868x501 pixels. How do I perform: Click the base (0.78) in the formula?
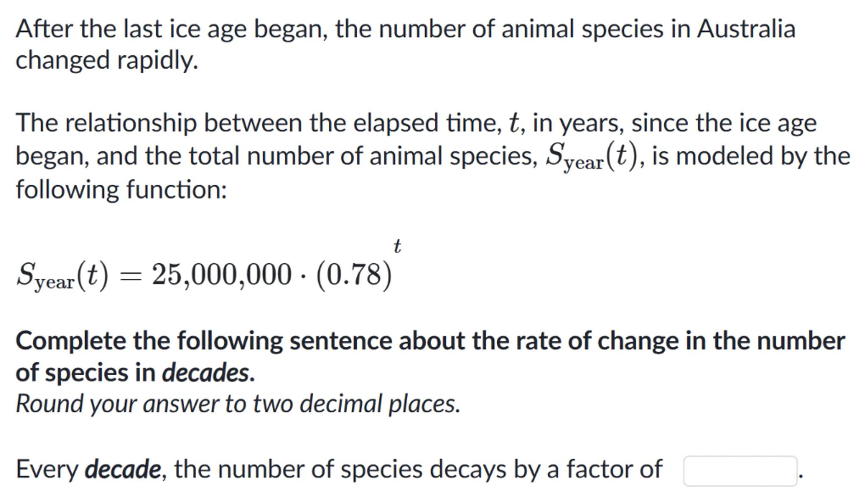click(x=354, y=275)
